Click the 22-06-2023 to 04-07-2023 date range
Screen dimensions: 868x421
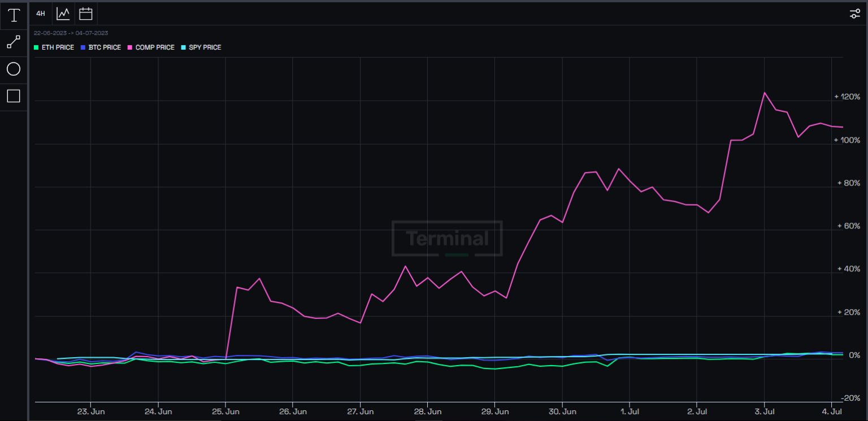71,33
